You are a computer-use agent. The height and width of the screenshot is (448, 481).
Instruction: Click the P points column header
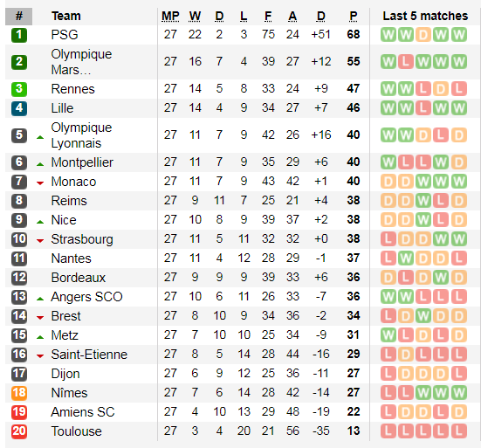[354, 17]
